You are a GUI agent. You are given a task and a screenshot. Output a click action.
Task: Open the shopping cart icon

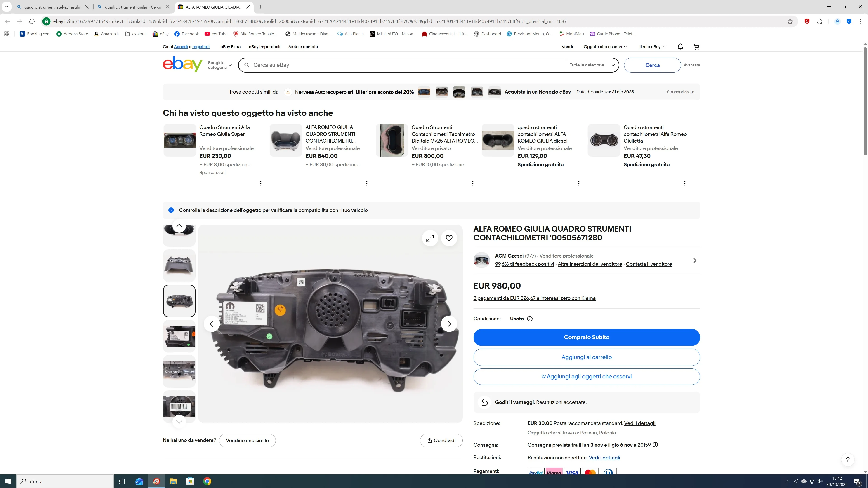pos(696,47)
